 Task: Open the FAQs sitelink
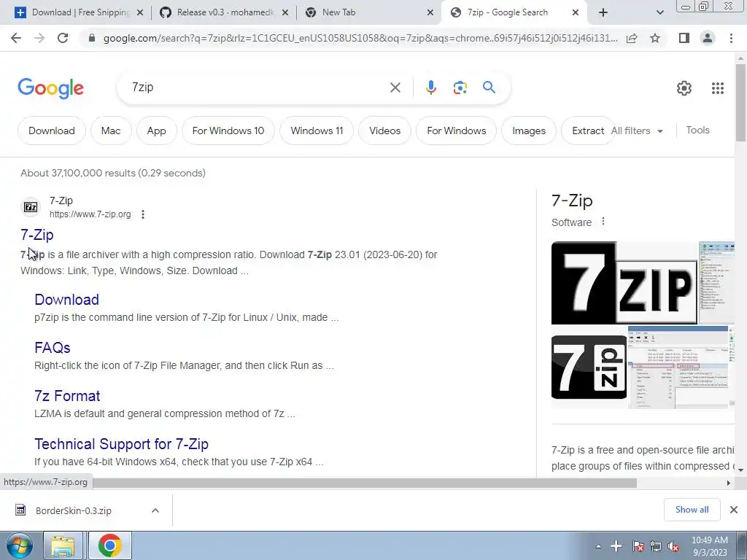(53, 348)
